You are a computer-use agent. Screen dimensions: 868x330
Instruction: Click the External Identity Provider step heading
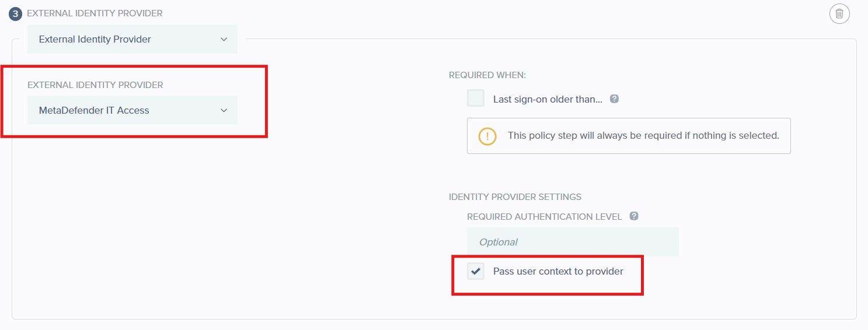(95, 13)
